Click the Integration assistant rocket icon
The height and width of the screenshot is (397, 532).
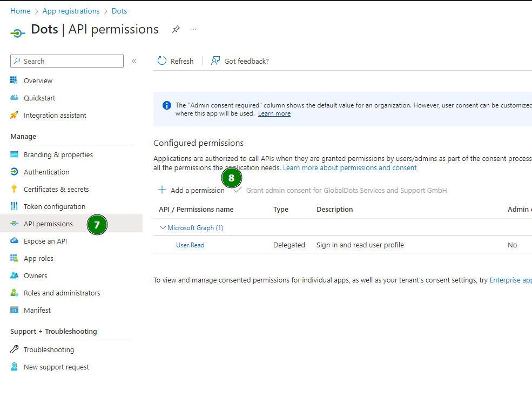click(x=14, y=115)
